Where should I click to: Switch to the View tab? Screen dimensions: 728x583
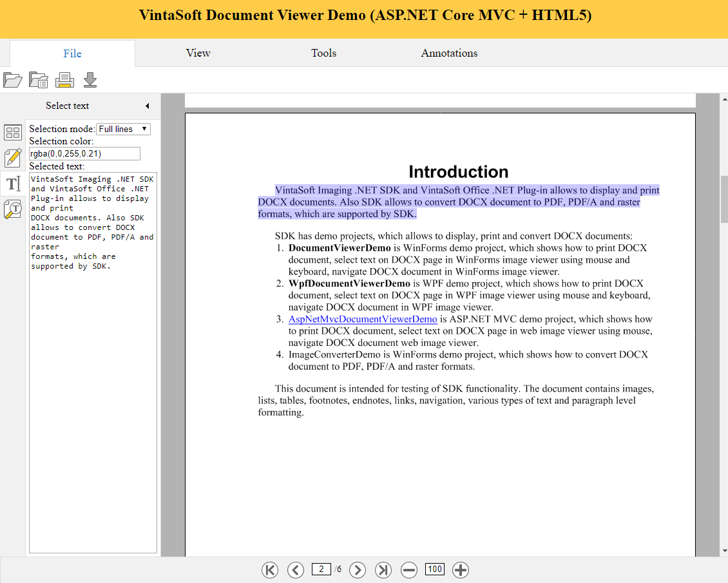tap(198, 53)
